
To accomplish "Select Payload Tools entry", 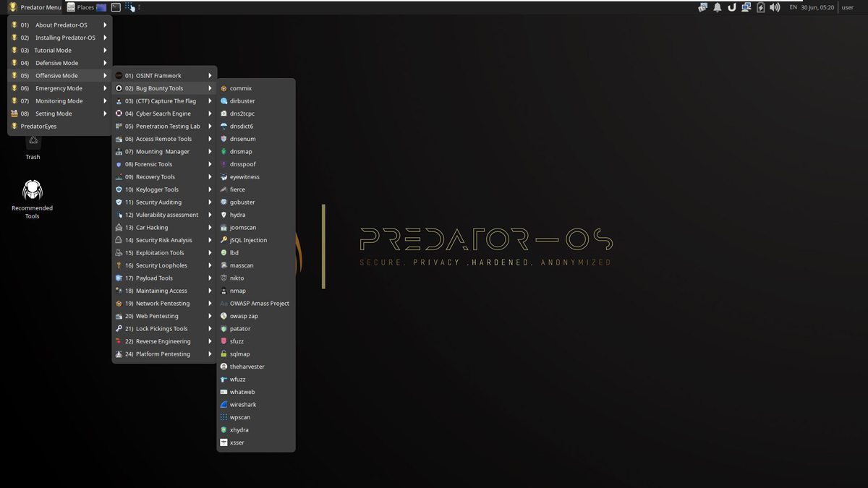I will coord(165,278).
